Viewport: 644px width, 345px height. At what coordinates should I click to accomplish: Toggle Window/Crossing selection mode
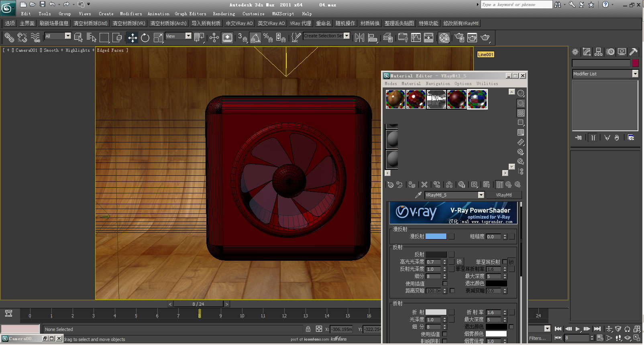[x=117, y=38]
